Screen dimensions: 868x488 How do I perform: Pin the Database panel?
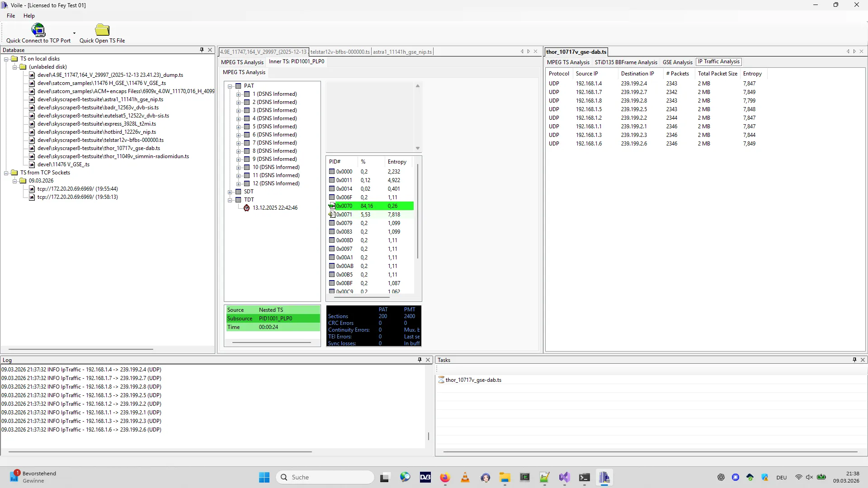point(202,50)
